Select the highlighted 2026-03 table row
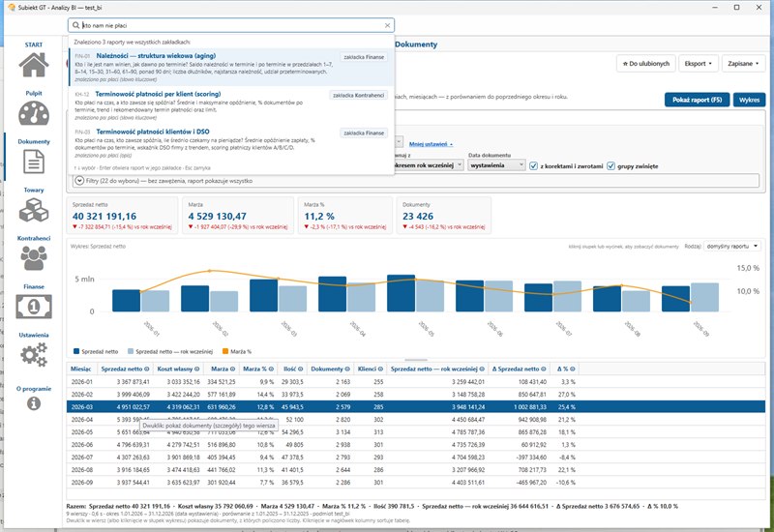The height and width of the screenshot is (532, 774). click(x=416, y=407)
